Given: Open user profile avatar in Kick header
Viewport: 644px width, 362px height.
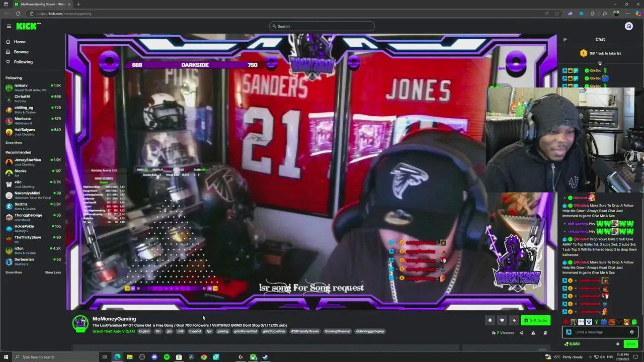Looking at the screenshot, I should click(628, 26).
